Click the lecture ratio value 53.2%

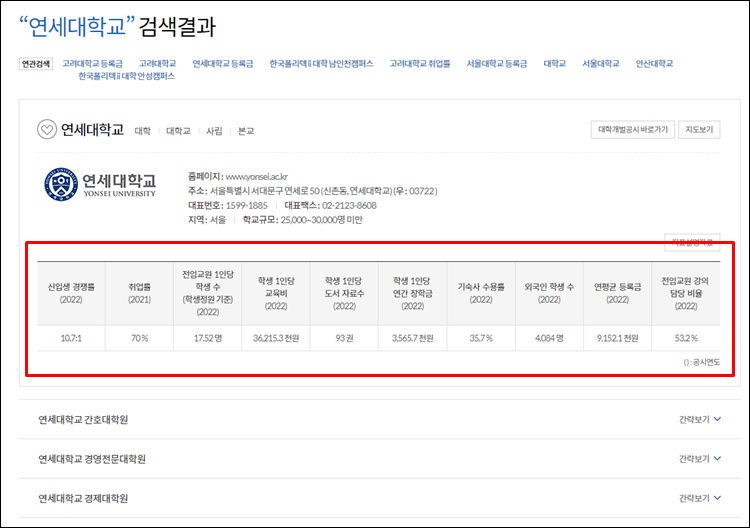(x=685, y=338)
